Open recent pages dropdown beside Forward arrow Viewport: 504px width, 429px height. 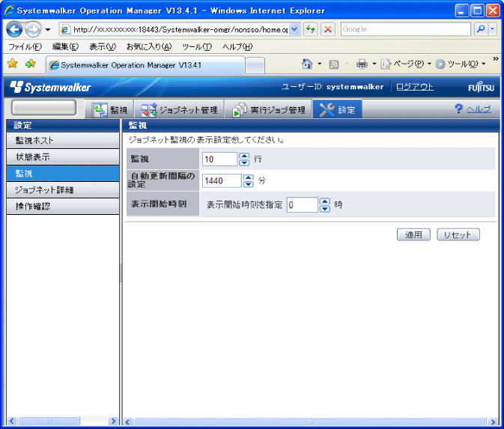click(x=48, y=29)
